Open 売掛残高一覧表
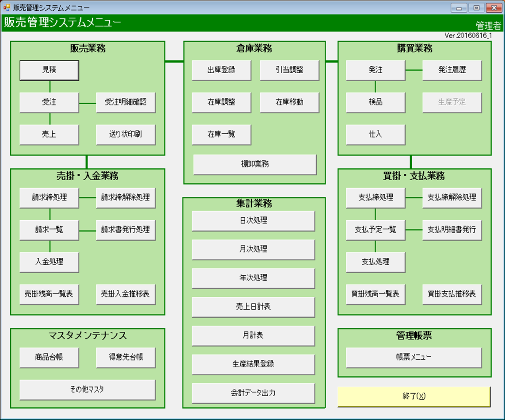 pos(49,294)
